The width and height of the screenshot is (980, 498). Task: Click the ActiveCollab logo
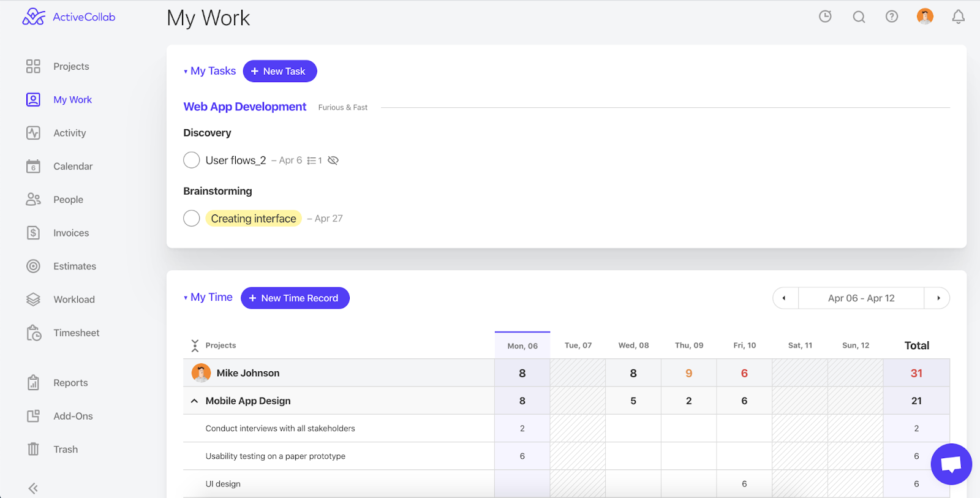coord(69,17)
